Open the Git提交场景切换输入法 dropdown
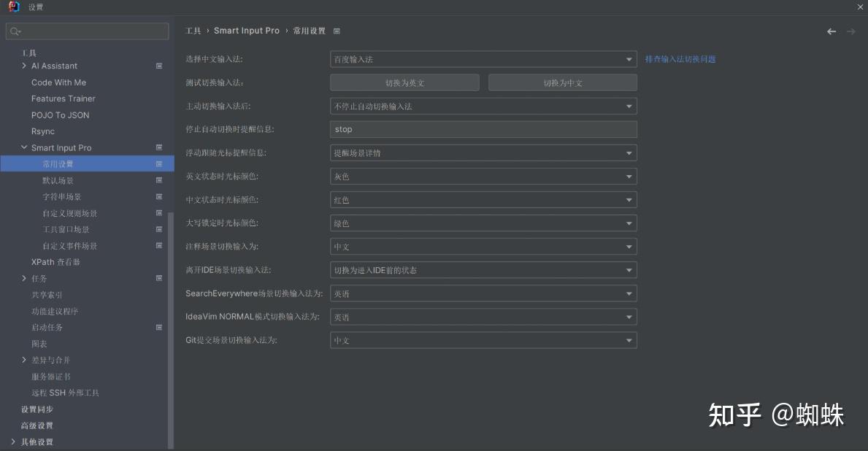Viewport: 868px width, 451px height. (483, 340)
